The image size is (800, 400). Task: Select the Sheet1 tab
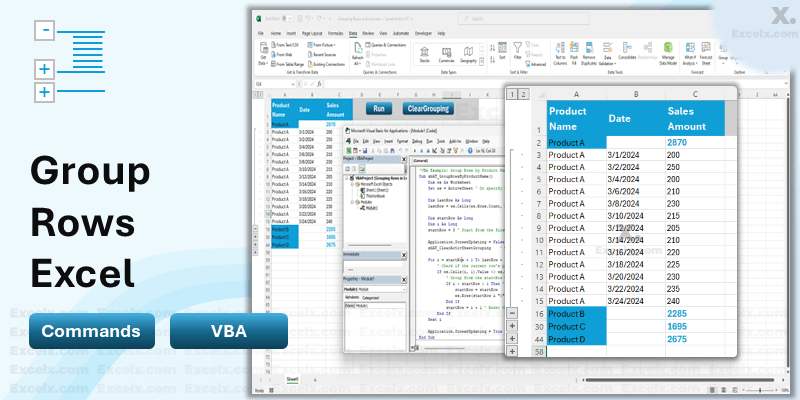pyautogui.click(x=292, y=380)
